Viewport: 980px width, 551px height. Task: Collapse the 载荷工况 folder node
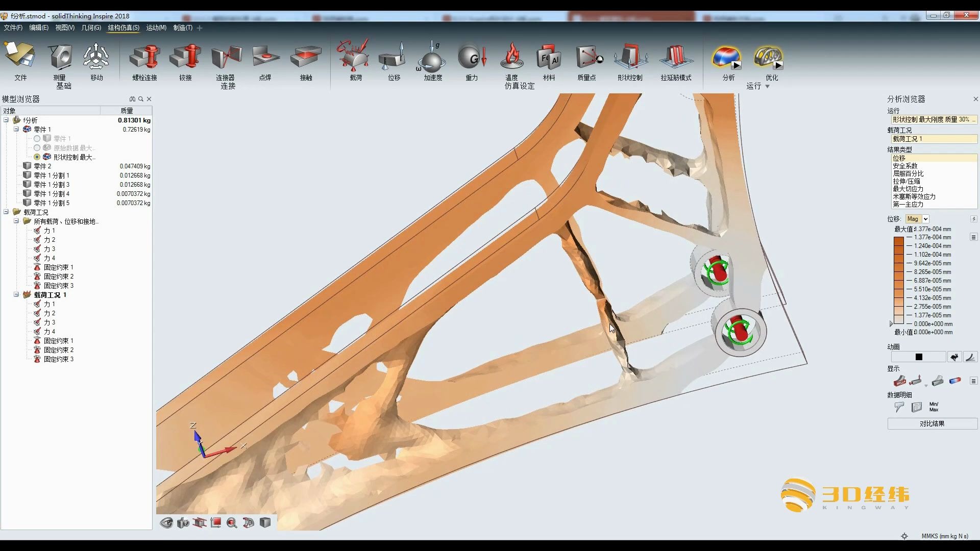coord(6,212)
